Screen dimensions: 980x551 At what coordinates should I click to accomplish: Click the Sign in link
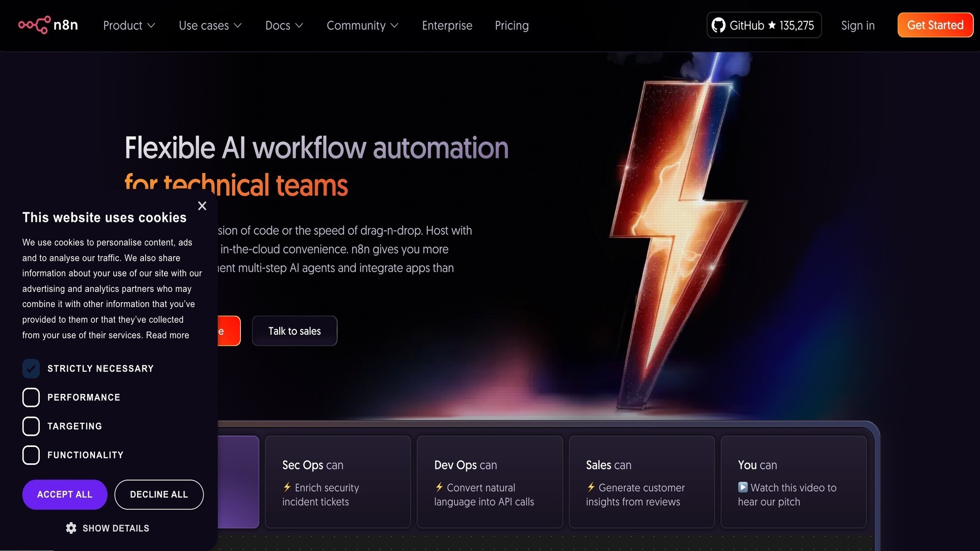point(857,26)
